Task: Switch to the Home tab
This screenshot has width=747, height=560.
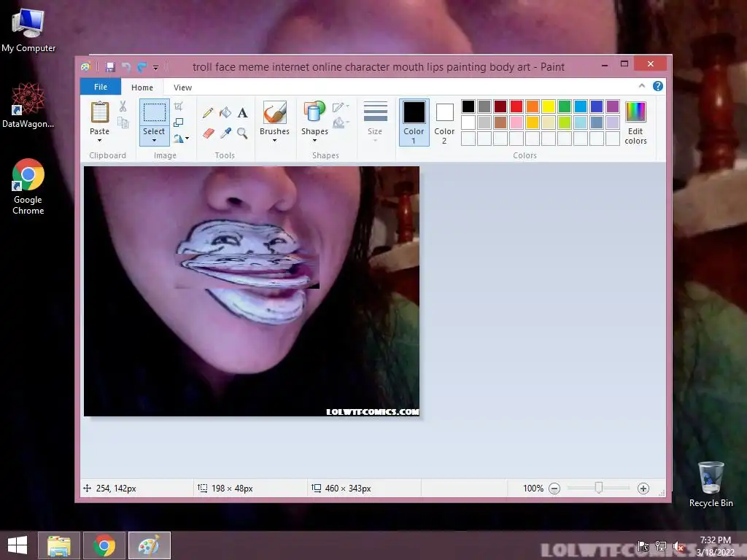Action: [142, 87]
